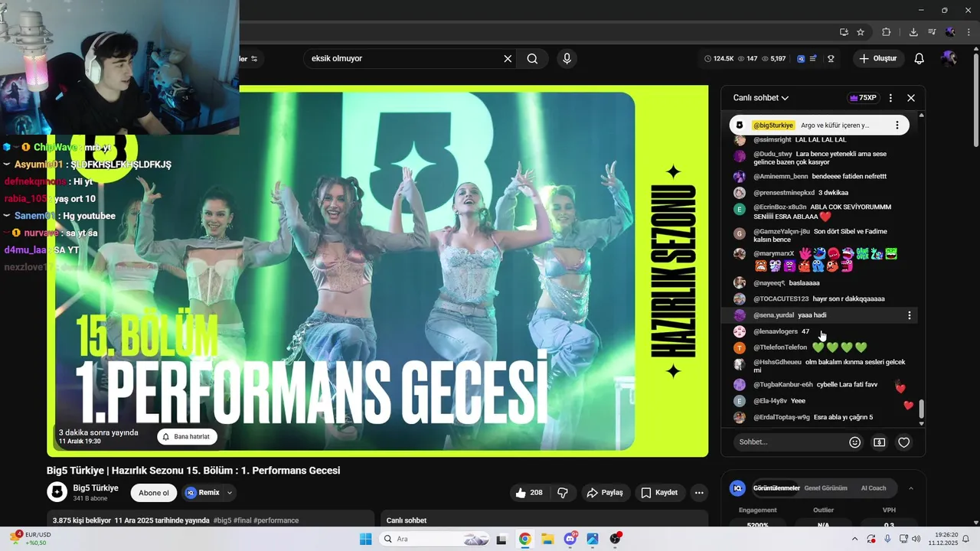The width and height of the screenshot is (980, 551).
Task: Click the vidIQ logo in header bar
Action: pos(801,59)
